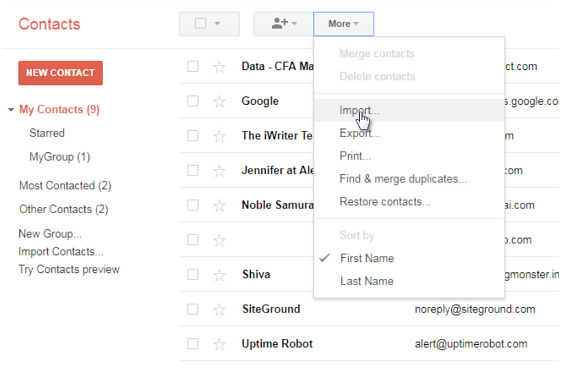561x371 pixels.
Task: Choose Export... from the More menu
Action: (409, 133)
